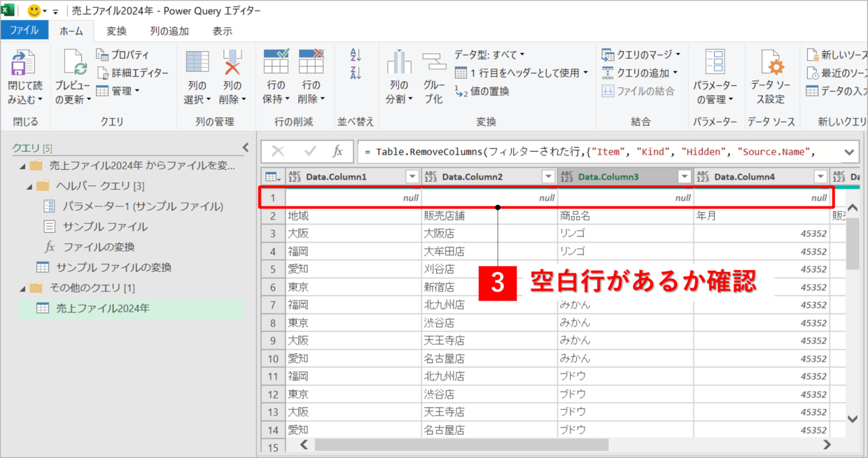Screen dimensions: 868x458
Task: Select the cell containing 大牟田店
Action: tap(489, 251)
